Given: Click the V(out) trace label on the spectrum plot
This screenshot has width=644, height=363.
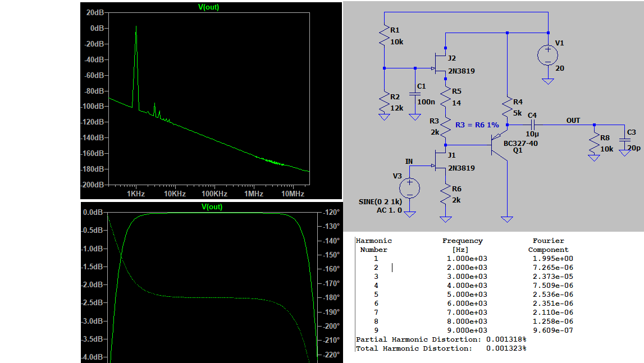Looking at the screenshot, I should [209, 7].
